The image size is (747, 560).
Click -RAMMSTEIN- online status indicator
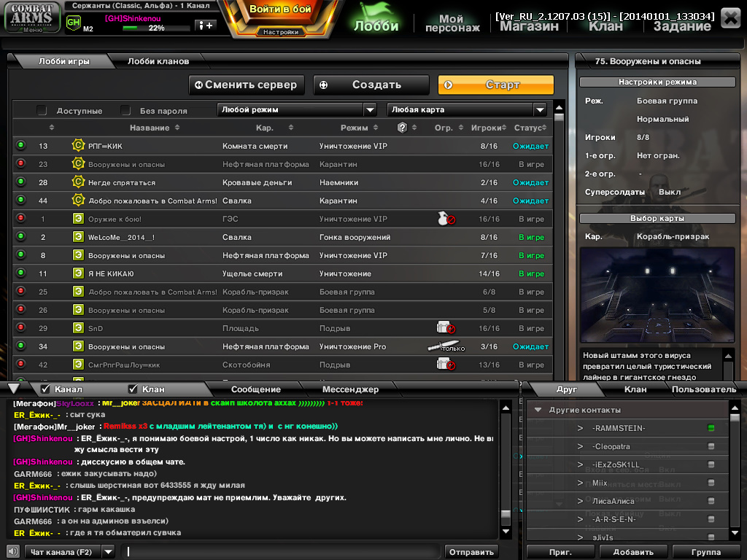coord(711,428)
